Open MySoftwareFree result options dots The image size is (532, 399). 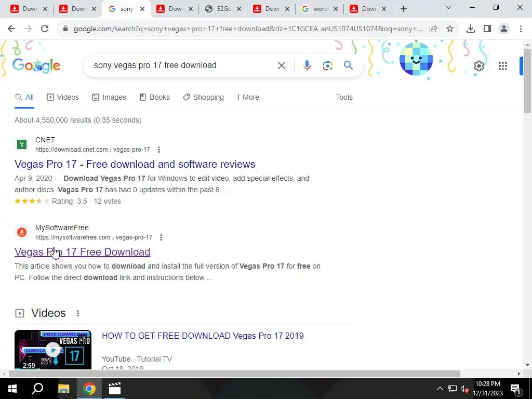coord(161,237)
